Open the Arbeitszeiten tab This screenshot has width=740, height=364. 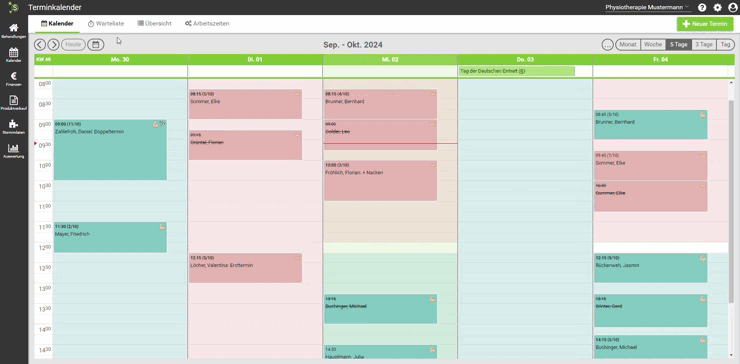click(x=207, y=24)
